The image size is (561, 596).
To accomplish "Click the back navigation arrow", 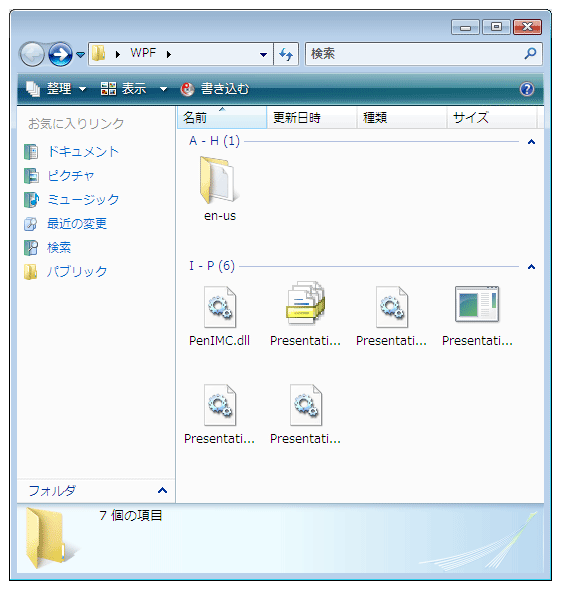I will point(32,54).
